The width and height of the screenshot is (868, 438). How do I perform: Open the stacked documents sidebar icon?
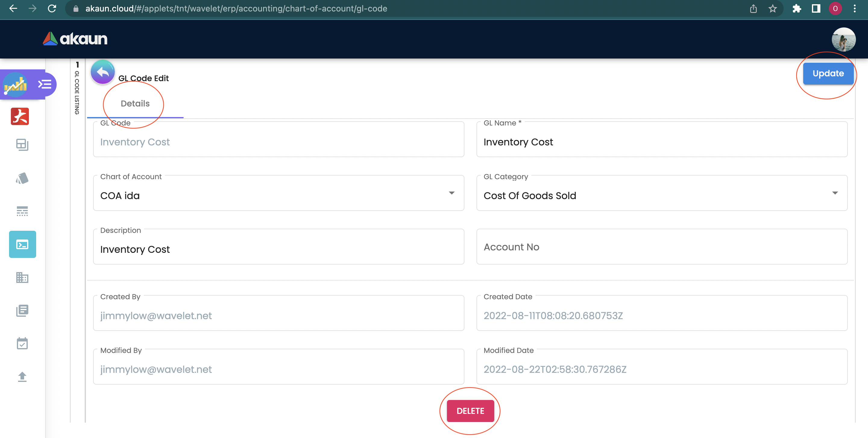(22, 310)
